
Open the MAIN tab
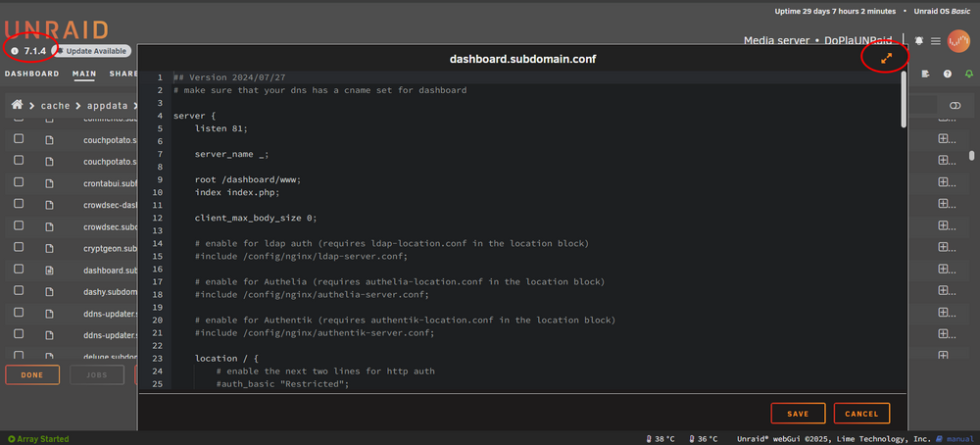84,74
